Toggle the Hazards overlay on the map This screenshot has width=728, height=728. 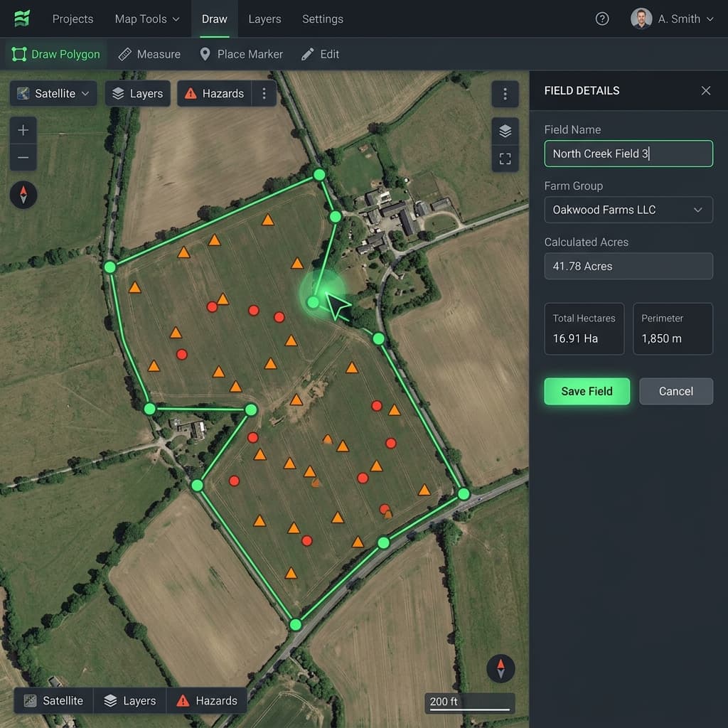(x=214, y=93)
